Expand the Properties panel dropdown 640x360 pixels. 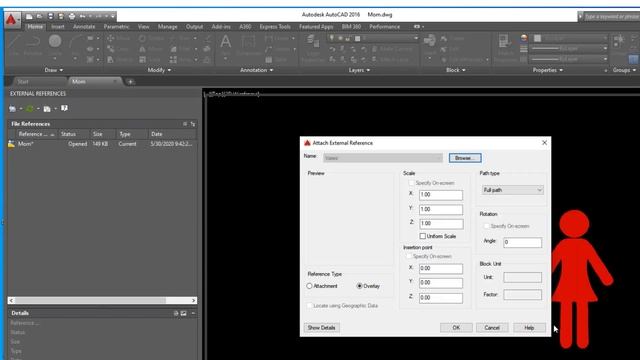tap(548, 70)
